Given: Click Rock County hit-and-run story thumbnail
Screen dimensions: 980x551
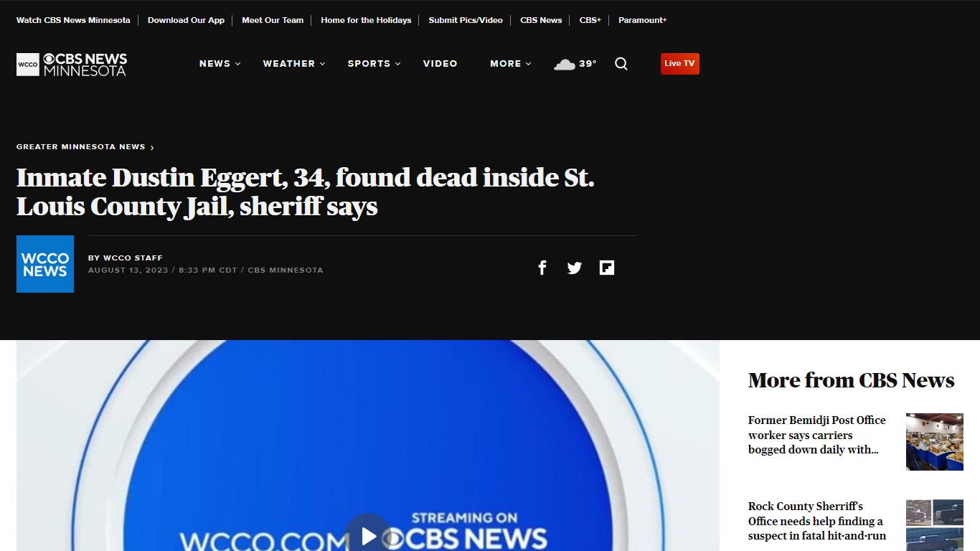Looking at the screenshot, I should (x=935, y=525).
